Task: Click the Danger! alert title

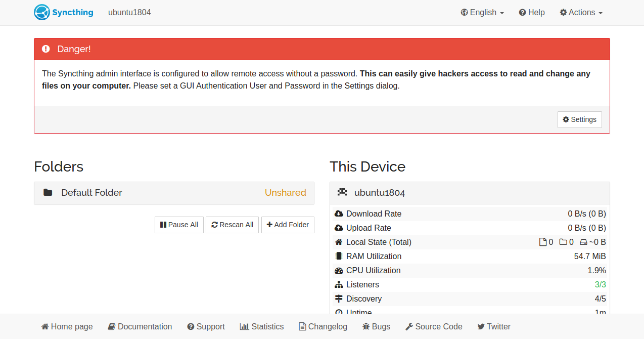Action: 74,49
